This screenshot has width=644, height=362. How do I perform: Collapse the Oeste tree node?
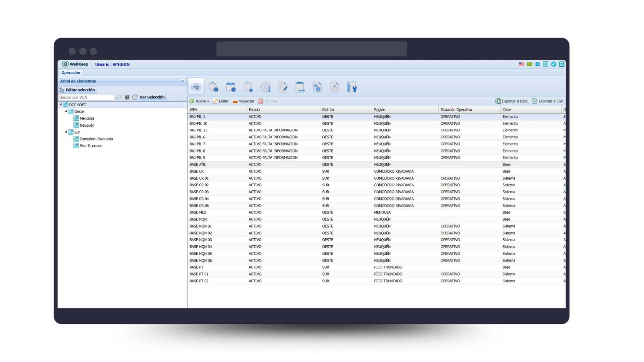pyautogui.click(x=66, y=111)
